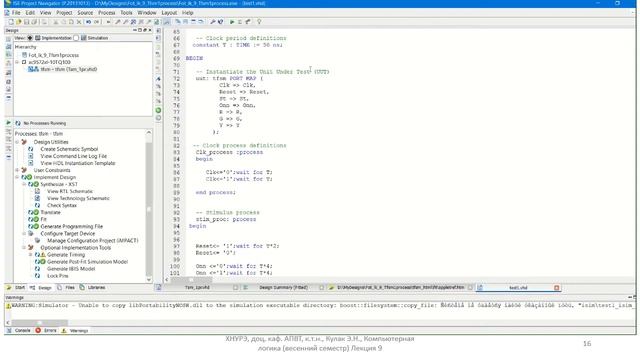Open the Project menu

[x=64, y=13]
